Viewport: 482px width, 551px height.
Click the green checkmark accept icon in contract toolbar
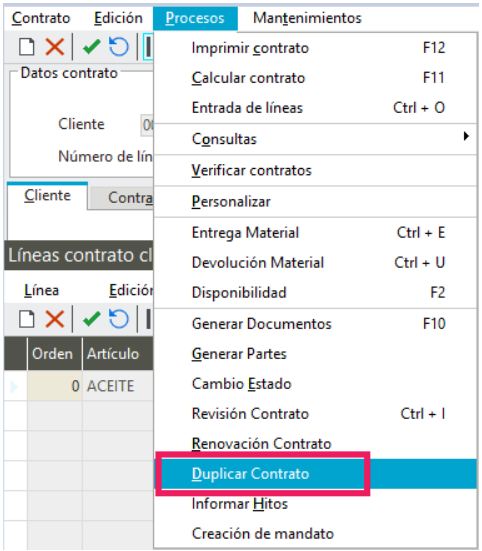pyautogui.click(x=91, y=47)
